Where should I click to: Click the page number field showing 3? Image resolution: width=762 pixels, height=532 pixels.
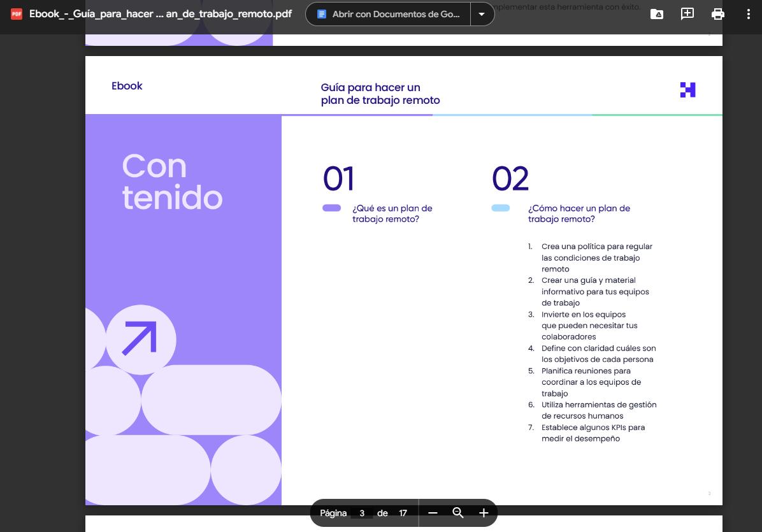(x=362, y=513)
